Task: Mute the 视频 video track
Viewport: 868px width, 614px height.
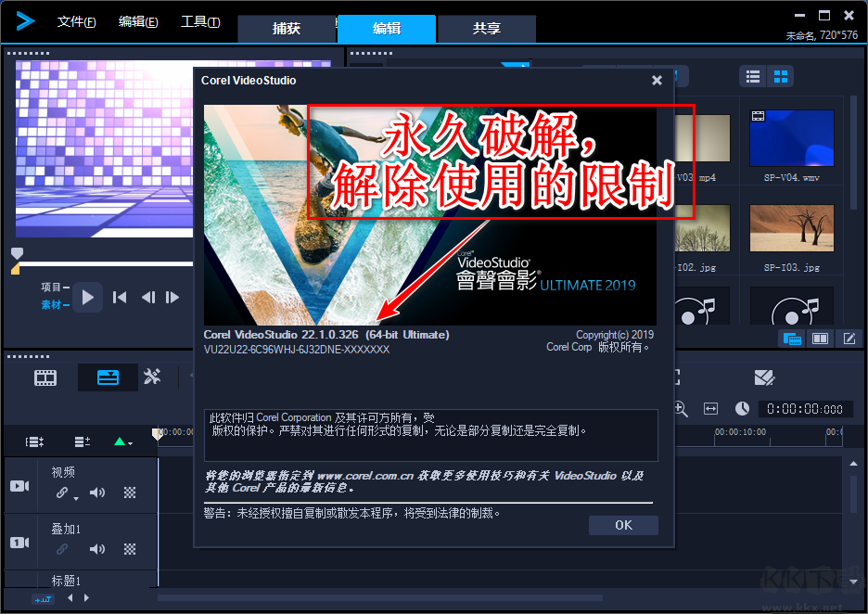Action: point(97,492)
